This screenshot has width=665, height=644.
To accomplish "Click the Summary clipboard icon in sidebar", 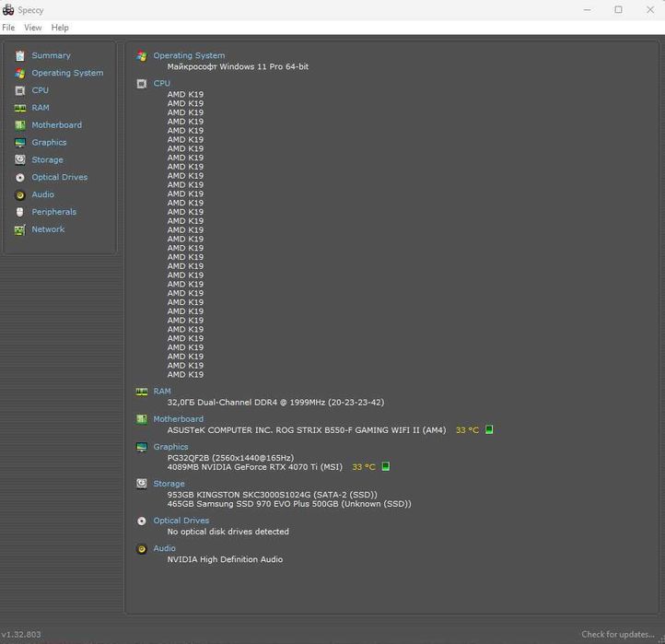I will [x=20, y=55].
